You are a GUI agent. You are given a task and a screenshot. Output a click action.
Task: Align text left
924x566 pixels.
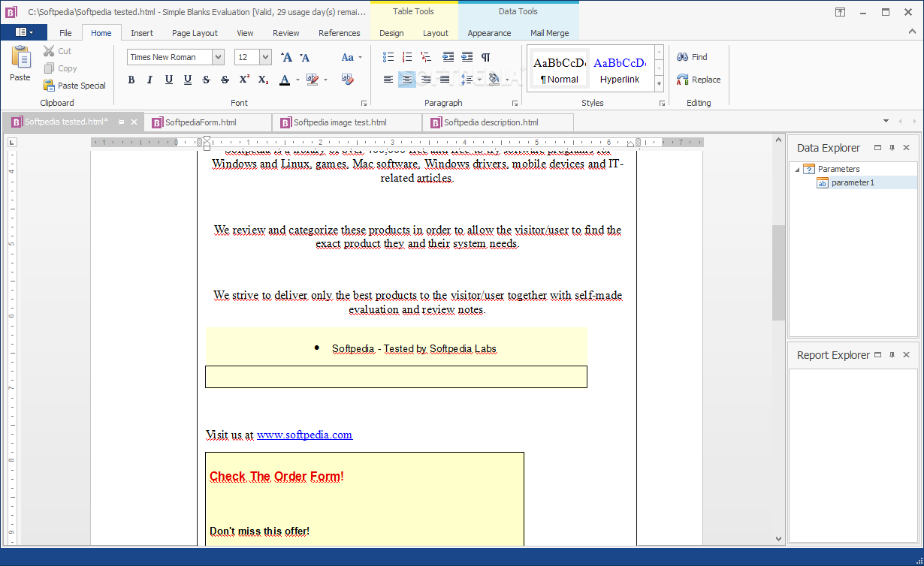click(388, 80)
